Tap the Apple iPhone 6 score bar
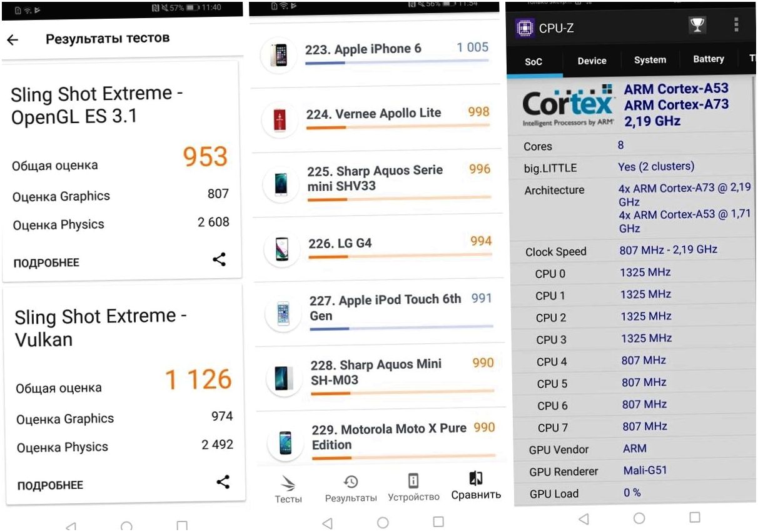Image resolution: width=758 pixels, height=532 pixels. tap(397, 62)
